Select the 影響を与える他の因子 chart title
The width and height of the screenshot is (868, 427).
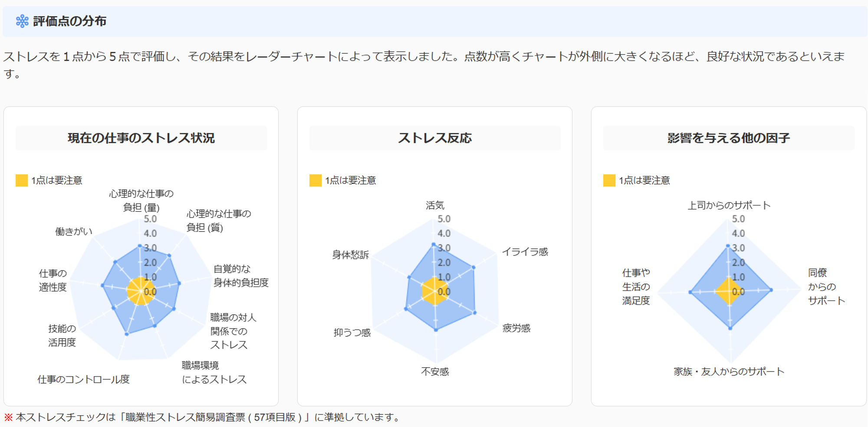(x=729, y=138)
